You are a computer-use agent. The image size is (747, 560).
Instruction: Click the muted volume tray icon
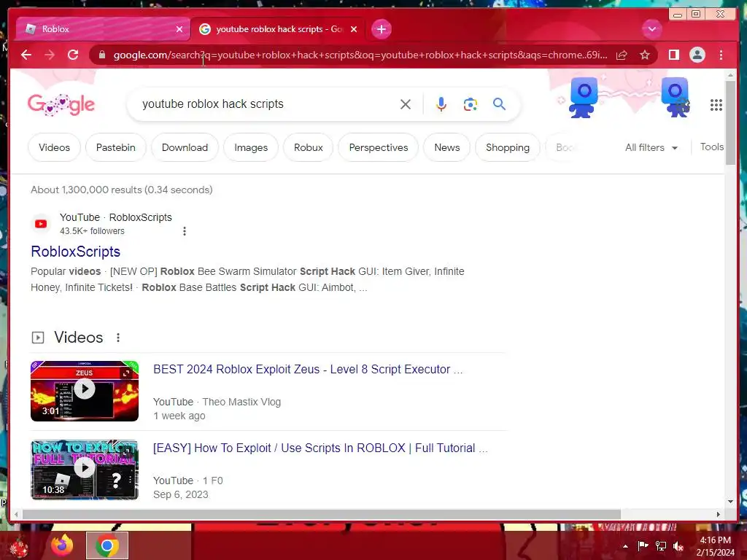[678, 546]
